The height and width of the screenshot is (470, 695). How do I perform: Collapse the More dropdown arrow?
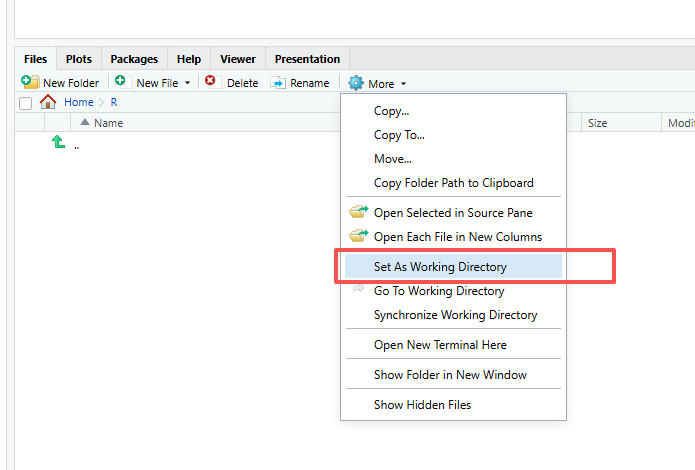pos(403,84)
